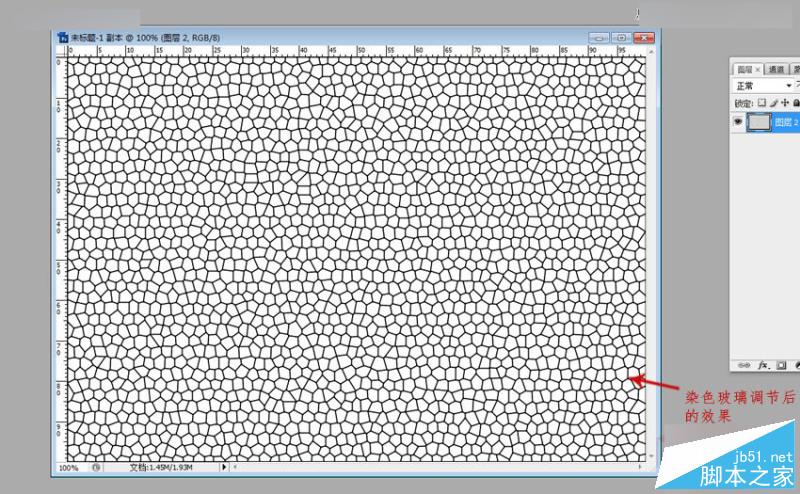Viewport: 800px width, 494px height.
Task: Add a layer mask from panel bottom
Action: click(x=781, y=365)
